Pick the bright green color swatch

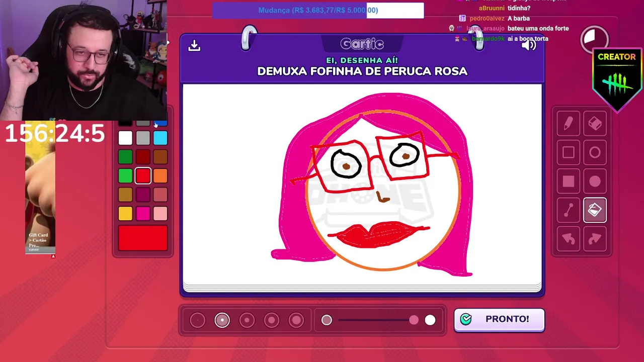pos(125,176)
